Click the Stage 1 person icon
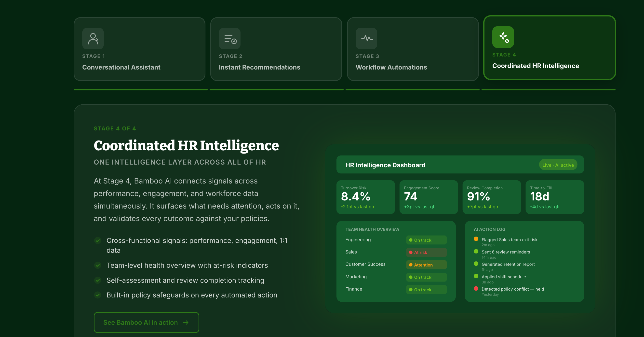Viewport: 644px width, 337px height. tap(93, 39)
